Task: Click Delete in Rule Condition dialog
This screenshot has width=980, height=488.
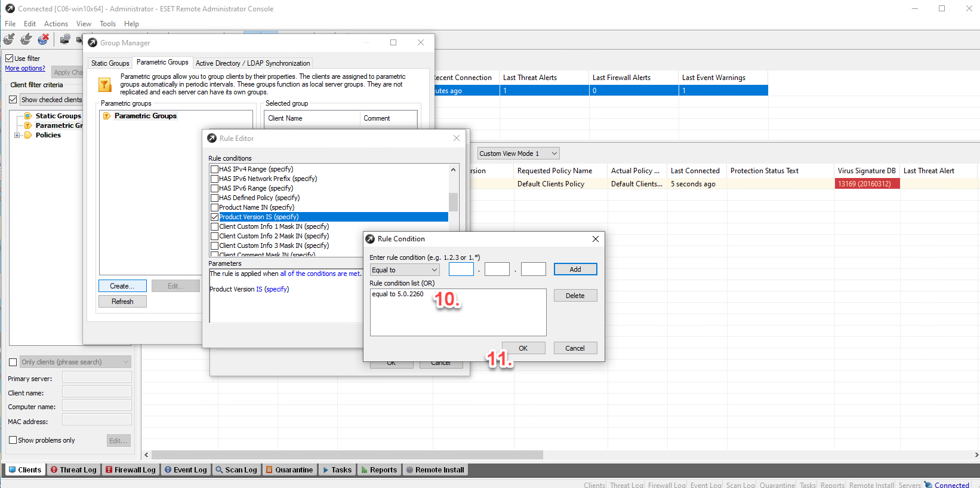Action: point(575,296)
